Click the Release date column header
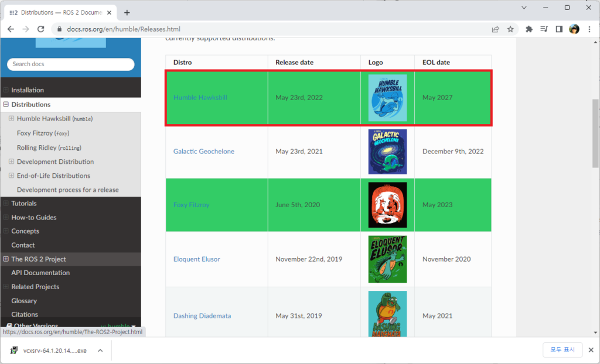Image resolution: width=600 pixels, height=364 pixels. pos(314,62)
